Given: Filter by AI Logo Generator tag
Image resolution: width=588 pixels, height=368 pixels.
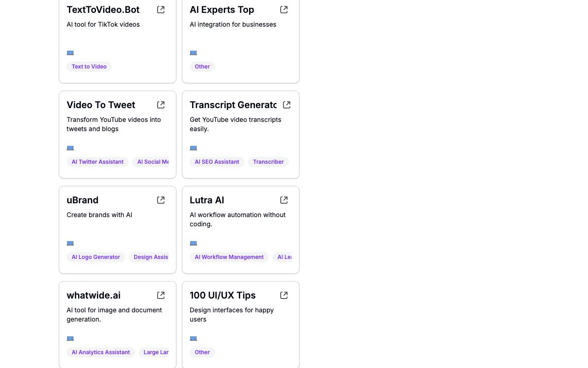Looking at the screenshot, I should [x=96, y=257].
